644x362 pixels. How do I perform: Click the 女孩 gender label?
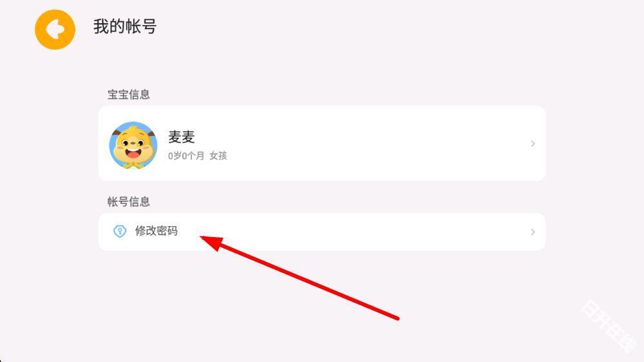click(x=218, y=156)
